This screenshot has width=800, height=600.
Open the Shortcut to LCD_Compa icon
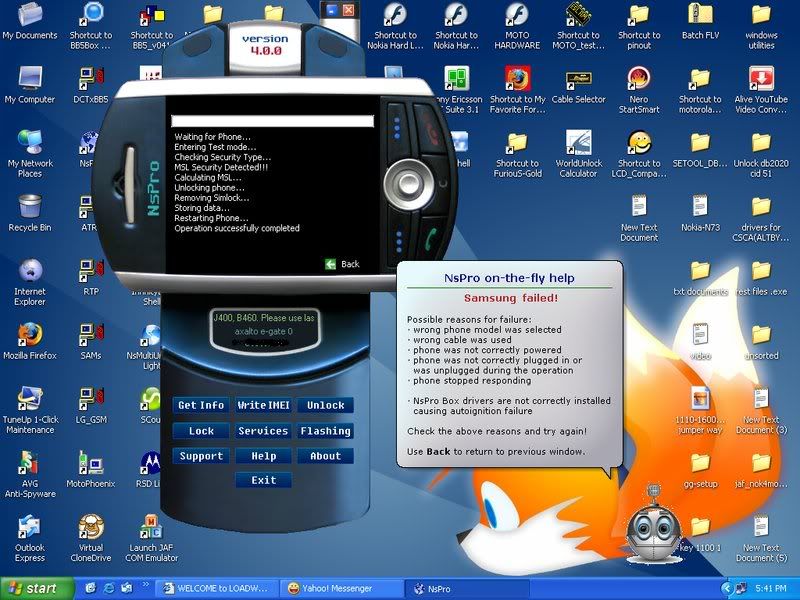pos(639,153)
